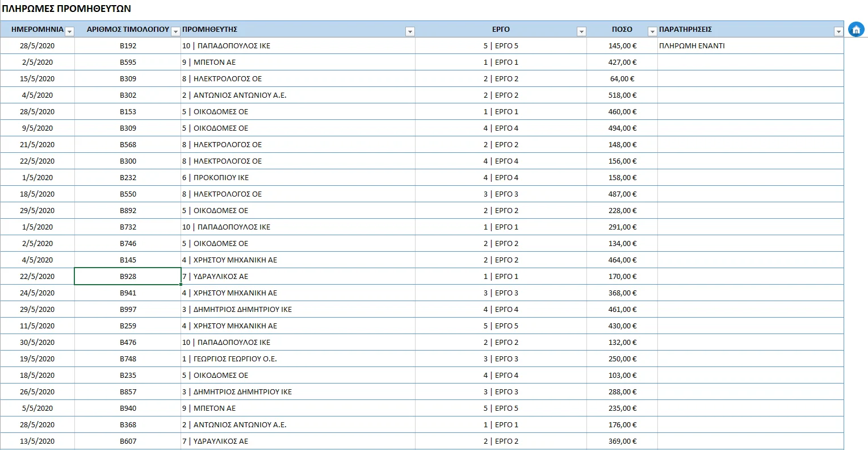
Task: Open the ΠΡΟΜΗΘΕΥΤΗΣ column filter dropdown
Action: [410, 32]
